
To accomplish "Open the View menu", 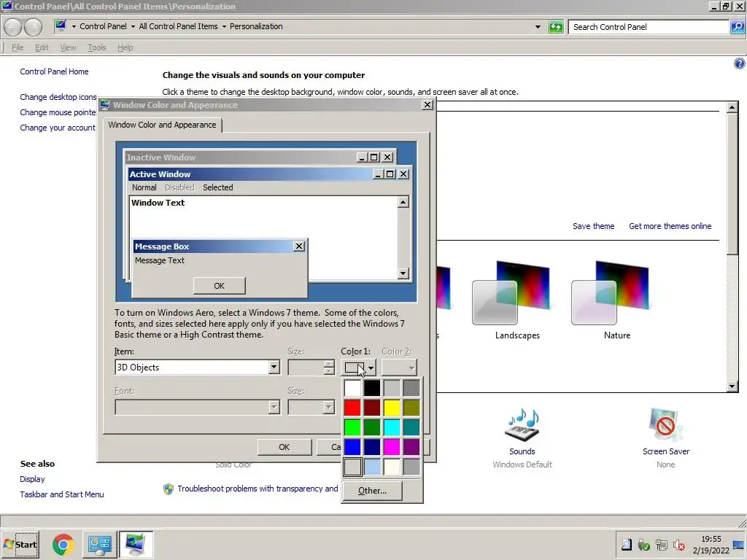I will tap(68, 47).
